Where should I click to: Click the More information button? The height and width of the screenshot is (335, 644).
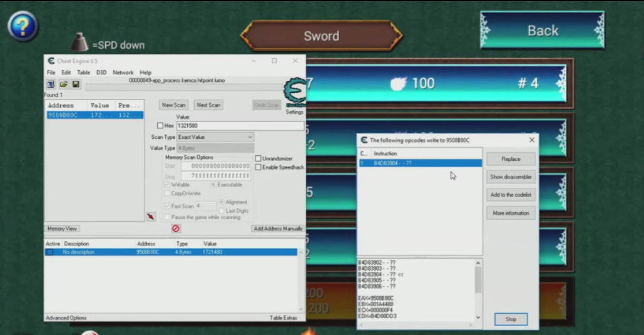[511, 213]
